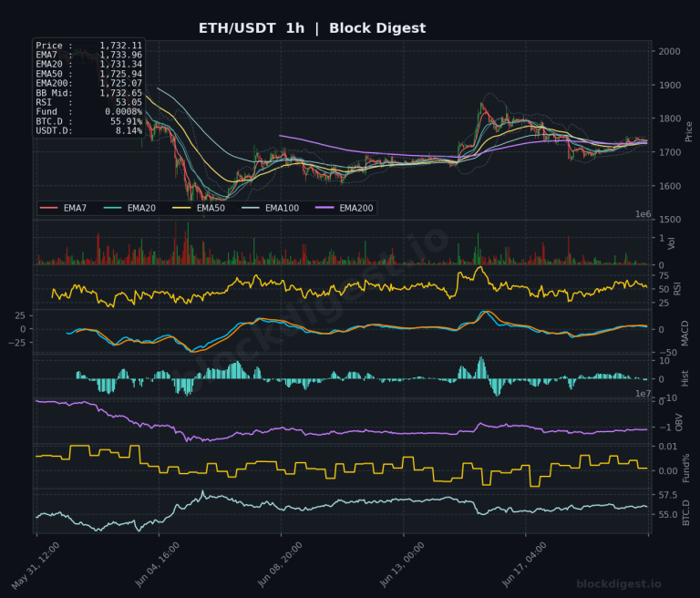Click the Fund rate 0.0008%
This screenshot has width=700, height=598.
tap(123, 111)
